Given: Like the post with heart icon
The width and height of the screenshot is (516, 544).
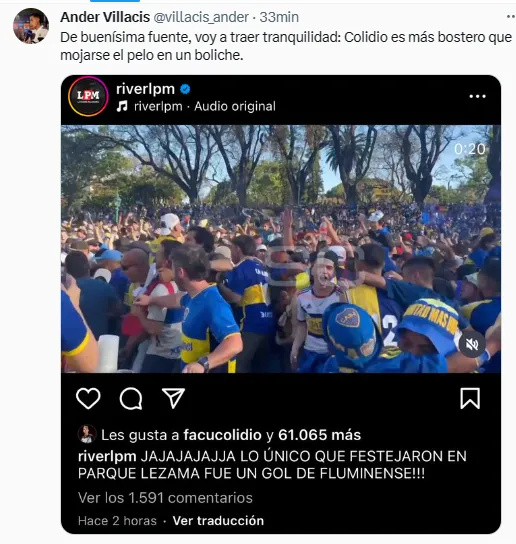Looking at the screenshot, I should [x=88, y=398].
